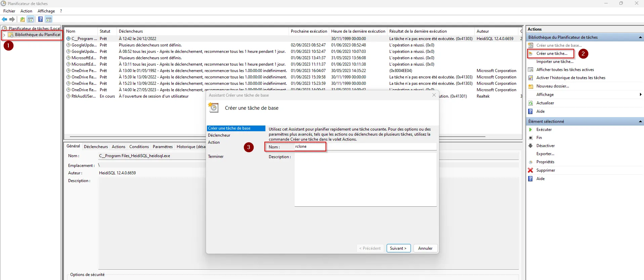Click the blue Back arrow in the toolbar
644x280 pixels.
pos(4,20)
